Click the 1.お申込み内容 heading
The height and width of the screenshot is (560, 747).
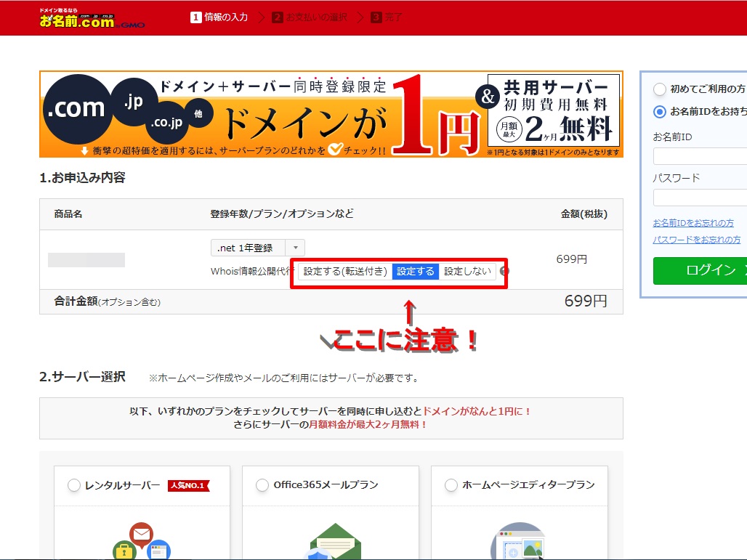click(x=82, y=178)
